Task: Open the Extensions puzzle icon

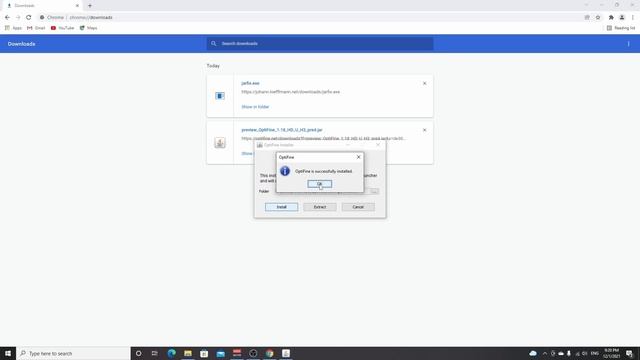Action: pos(611,18)
